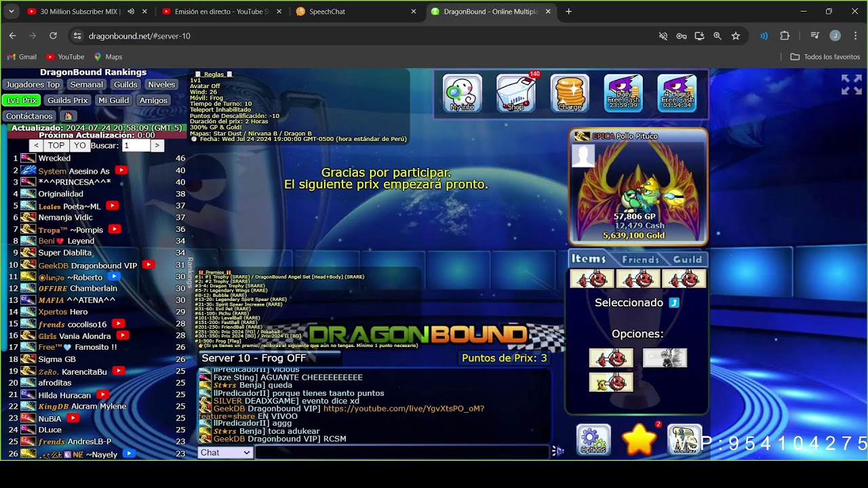Open the Niveles ranking button
The image size is (868, 488).
[x=161, y=85]
